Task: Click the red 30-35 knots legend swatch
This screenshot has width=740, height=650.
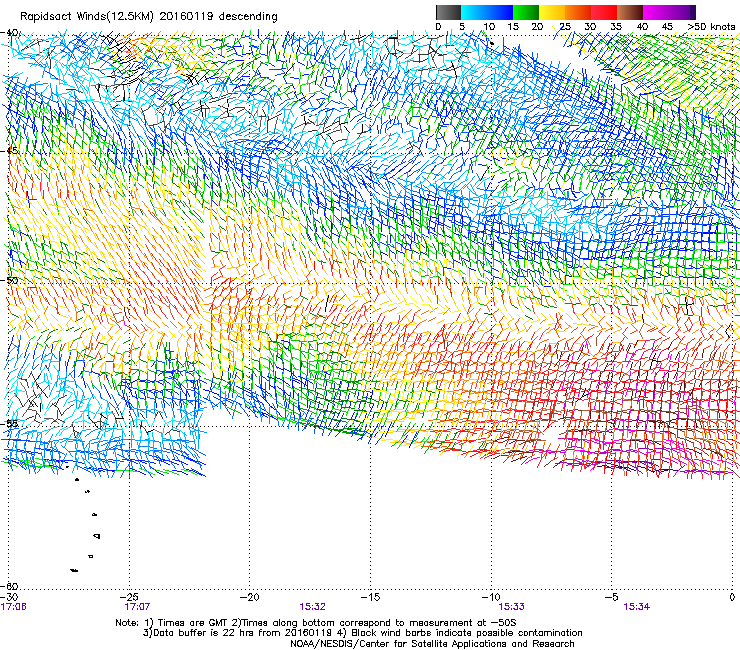Action: click(x=604, y=12)
